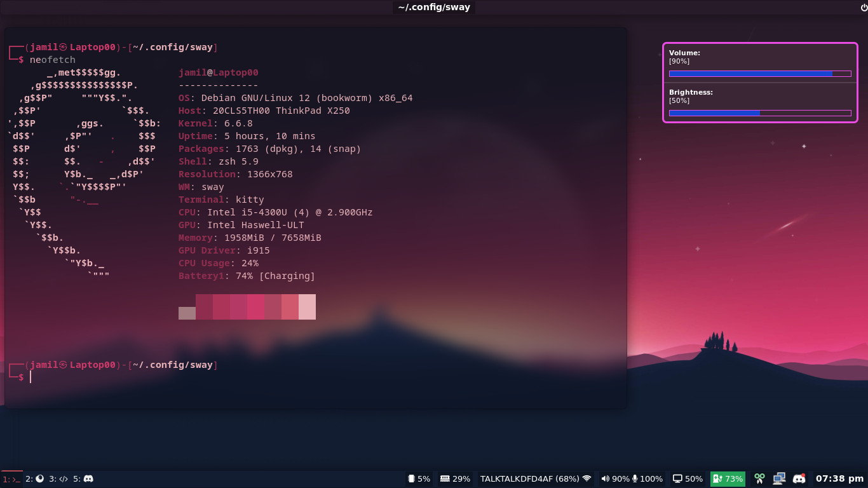
Task: Click the 07:38 pm clock
Action: tap(839, 479)
